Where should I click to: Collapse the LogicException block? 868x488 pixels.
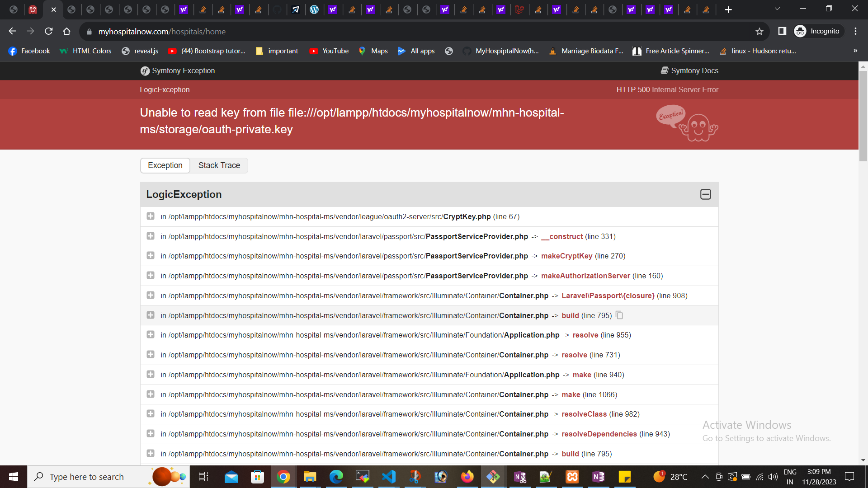[705, 194]
